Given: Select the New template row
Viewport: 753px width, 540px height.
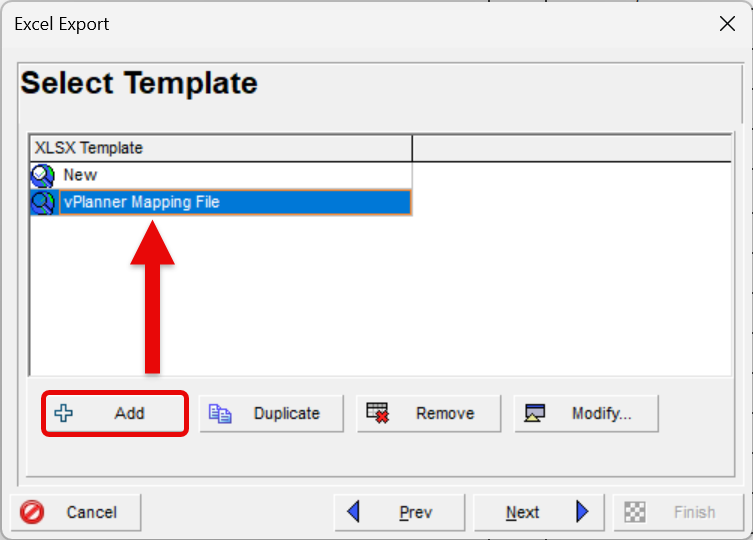Looking at the screenshot, I should point(80,175).
